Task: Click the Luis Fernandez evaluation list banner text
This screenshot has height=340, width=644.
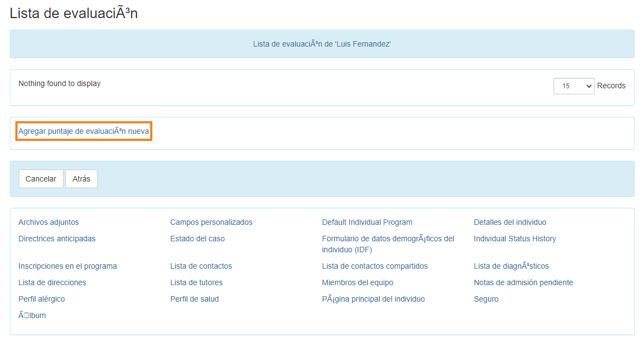Action: click(x=322, y=44)
